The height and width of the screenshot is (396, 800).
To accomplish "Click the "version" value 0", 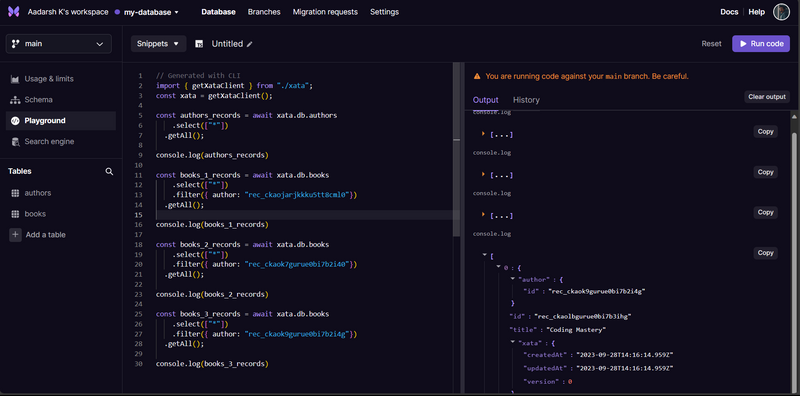I will [x=570, y=382].
